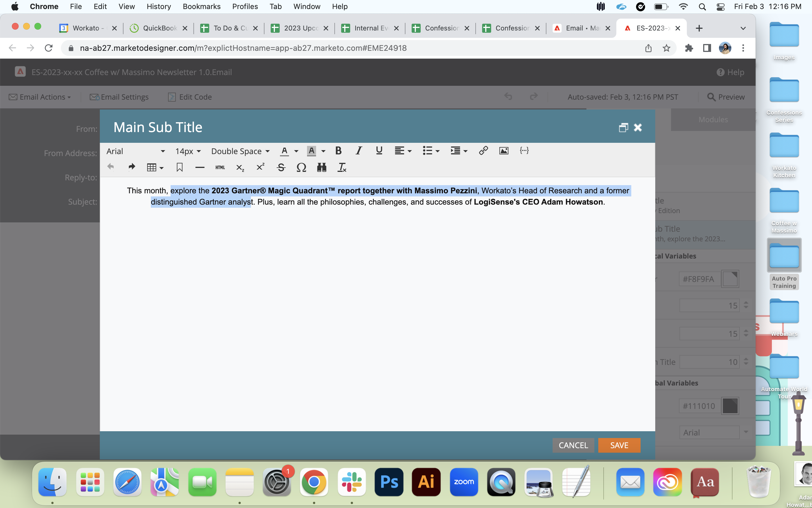Open a new Chrome tab

coord(699,28)
